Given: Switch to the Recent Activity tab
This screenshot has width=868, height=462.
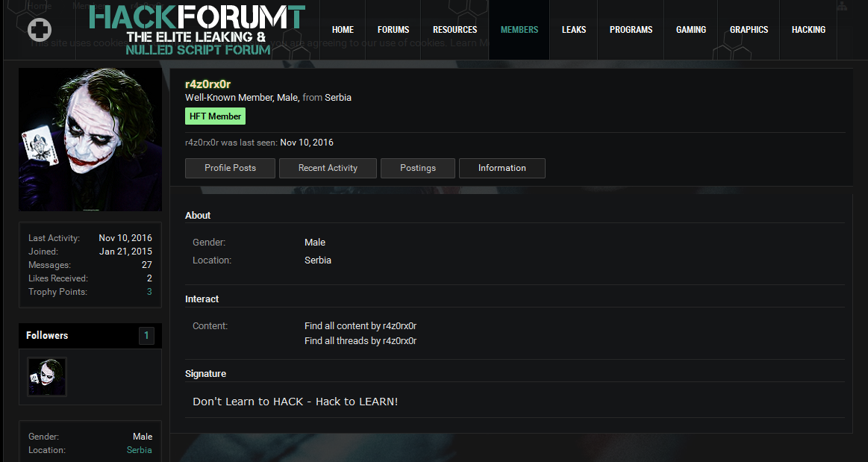Looking at the screenshot, I should [x=328, y=168].
